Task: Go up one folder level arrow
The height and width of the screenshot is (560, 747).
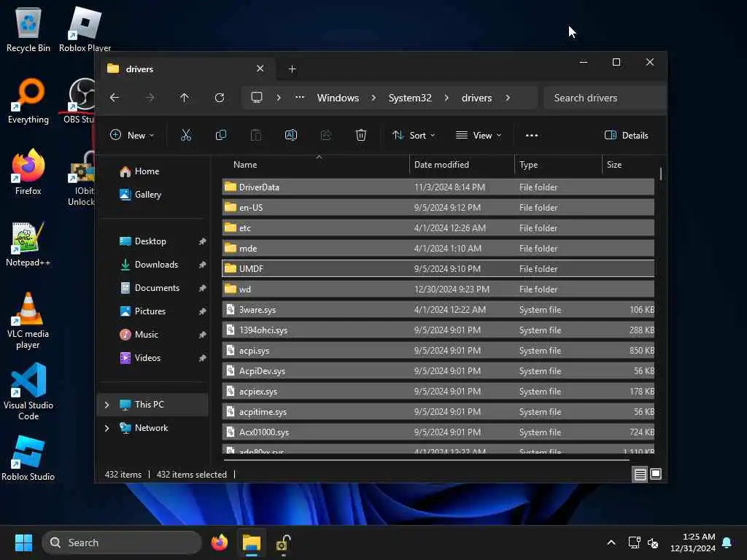Action: [185, 98]
